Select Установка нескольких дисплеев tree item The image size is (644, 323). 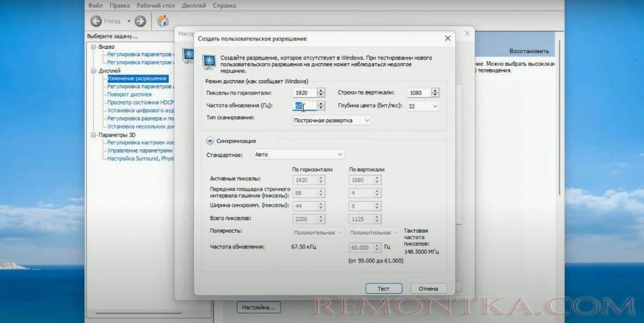(140, 127)
